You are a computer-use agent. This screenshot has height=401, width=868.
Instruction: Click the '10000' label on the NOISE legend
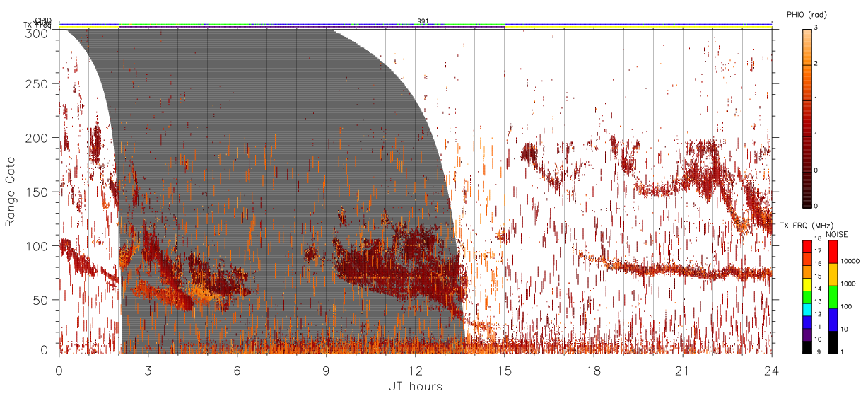tap(851, 262)
